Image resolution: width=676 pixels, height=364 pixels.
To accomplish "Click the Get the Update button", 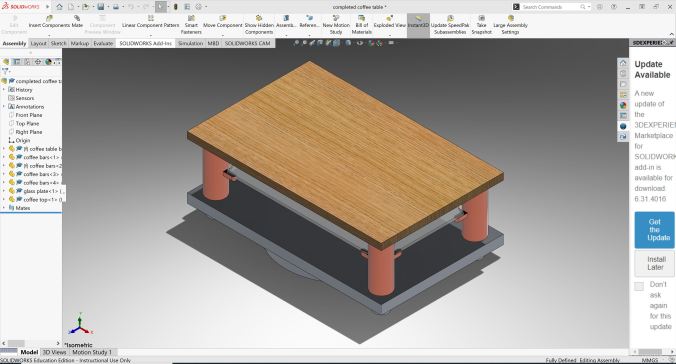I will [654, 230].
